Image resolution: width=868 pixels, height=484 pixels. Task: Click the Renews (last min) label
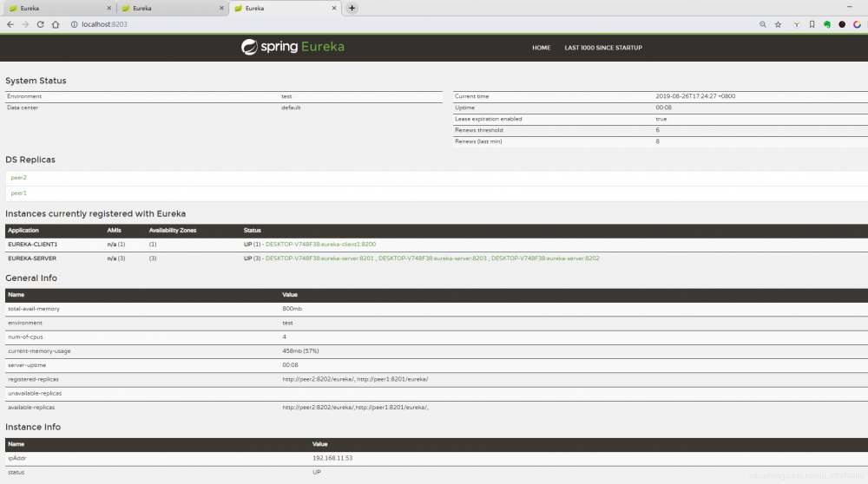(478, 141)
